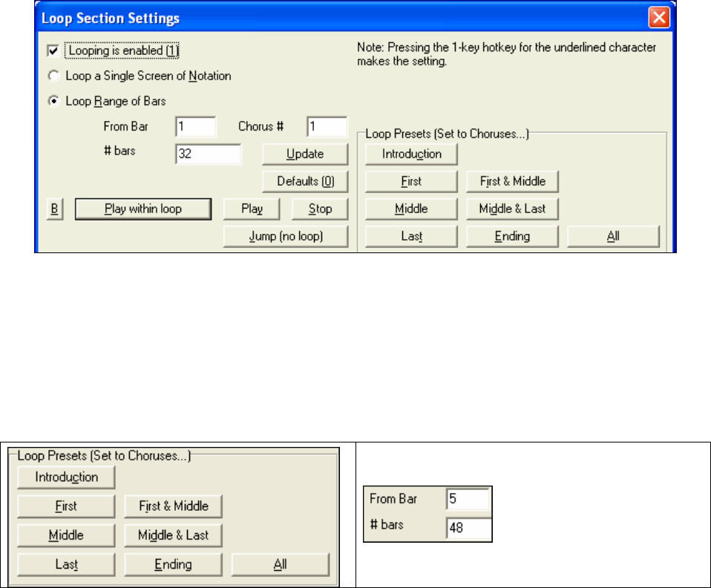Click From Bar field showing 5
Viewport: 711px width, 588px height.
point(468,499)
